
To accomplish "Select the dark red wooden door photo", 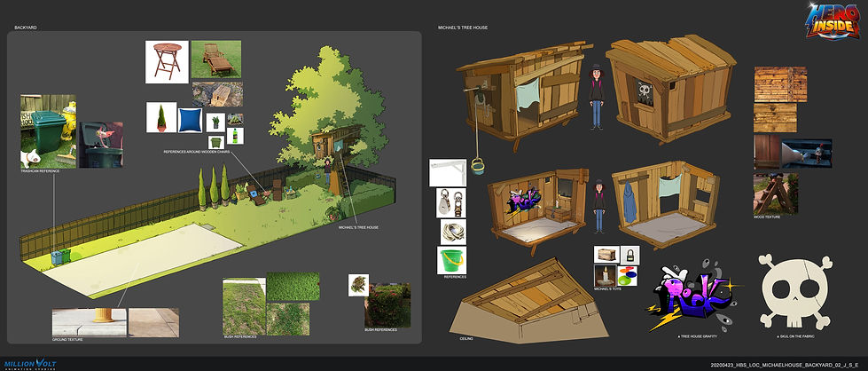I will [x=767, y=152].
